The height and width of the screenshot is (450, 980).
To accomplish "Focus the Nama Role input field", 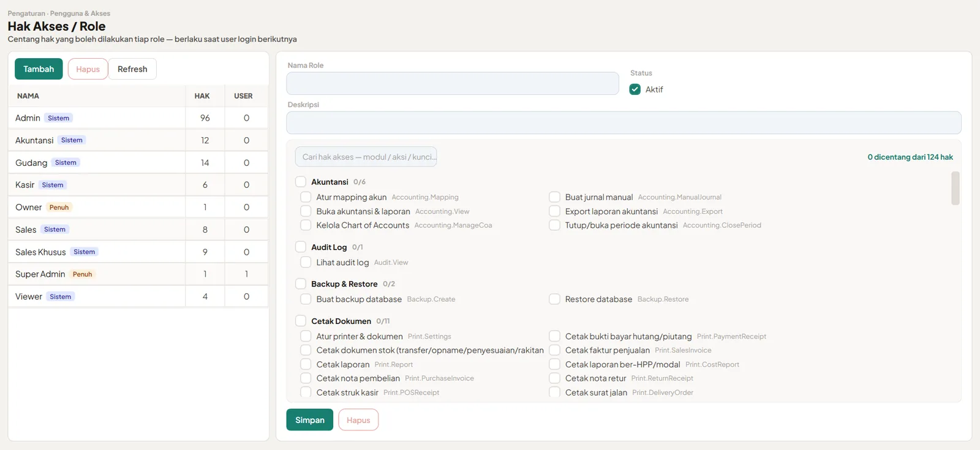I will point(453,83).
